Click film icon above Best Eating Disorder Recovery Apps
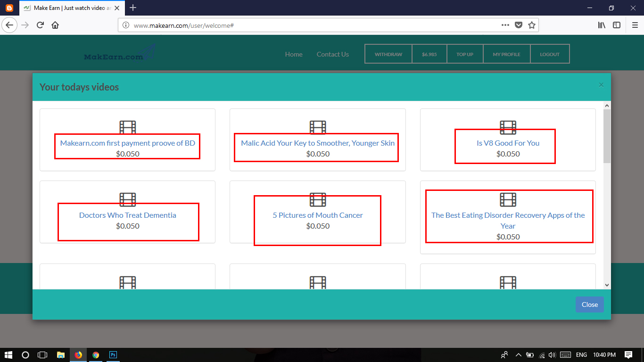644x362 pixels. pyautogui.click(x=508, y=199)
